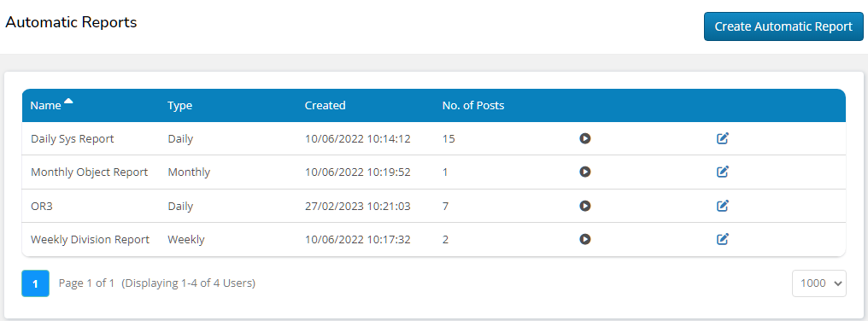The height and width of the screenshot is (321, 868).
Task: Open the 1000 page size dropdown
Action: click(818, 283)
